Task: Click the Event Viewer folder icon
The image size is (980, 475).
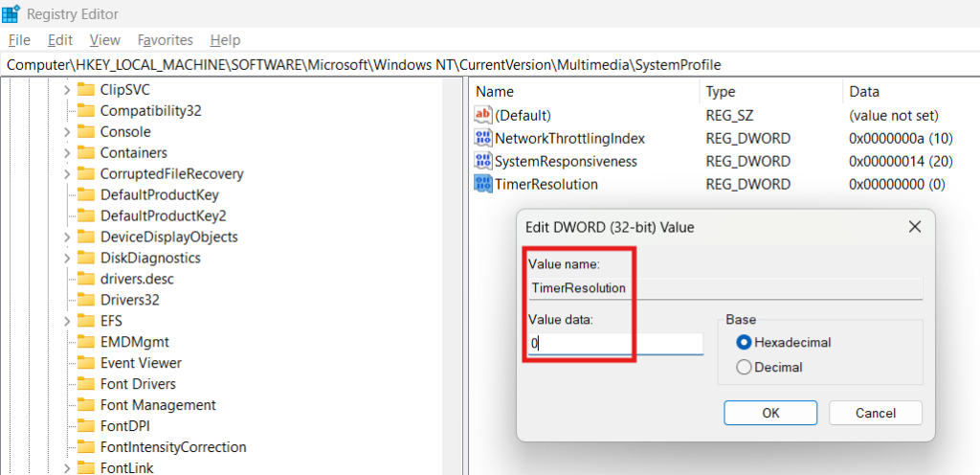Action: (87, 363)
